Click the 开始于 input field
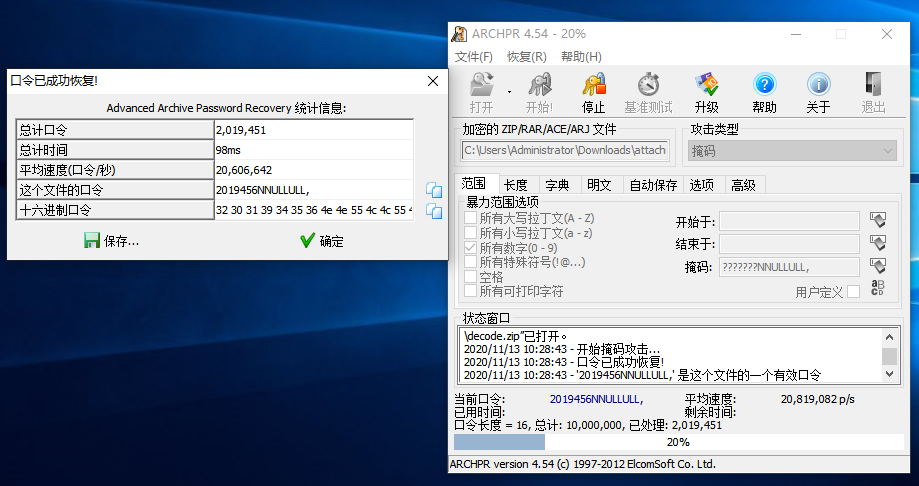919x486 pixels. tap(789, 222)
